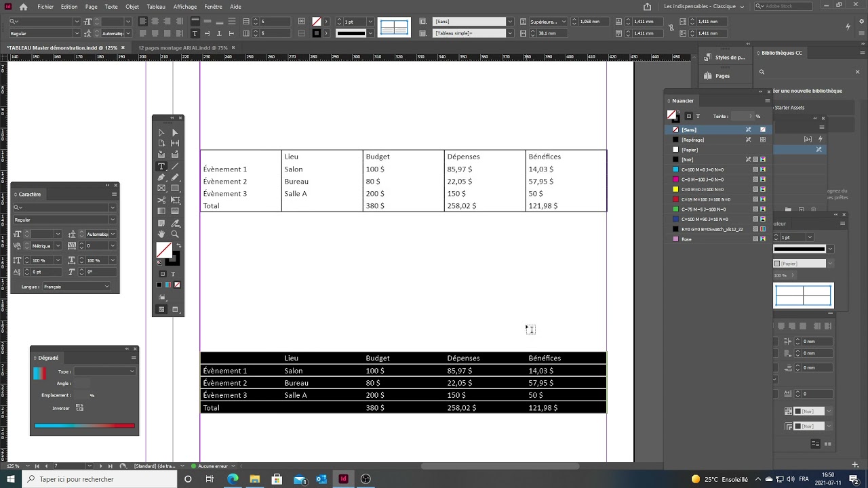
Task: Select the Scissors tool
Action: [x=161, y=200]
